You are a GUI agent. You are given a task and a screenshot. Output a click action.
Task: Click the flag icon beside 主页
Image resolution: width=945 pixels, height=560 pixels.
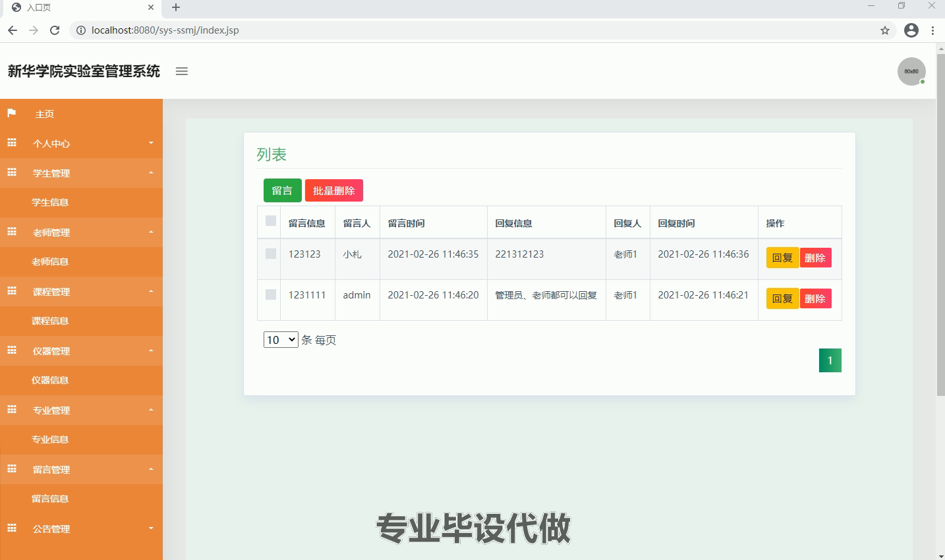(x=11, y=113)
